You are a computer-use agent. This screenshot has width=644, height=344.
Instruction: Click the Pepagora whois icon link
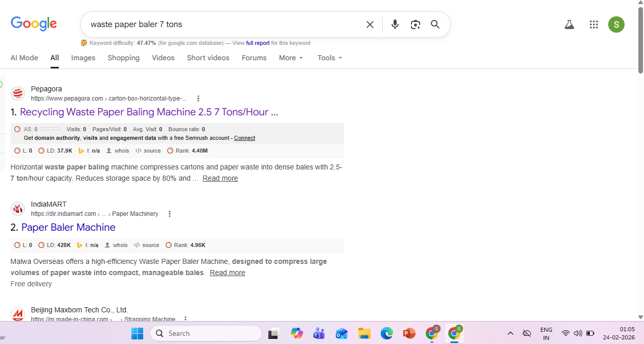pos(118,151)
